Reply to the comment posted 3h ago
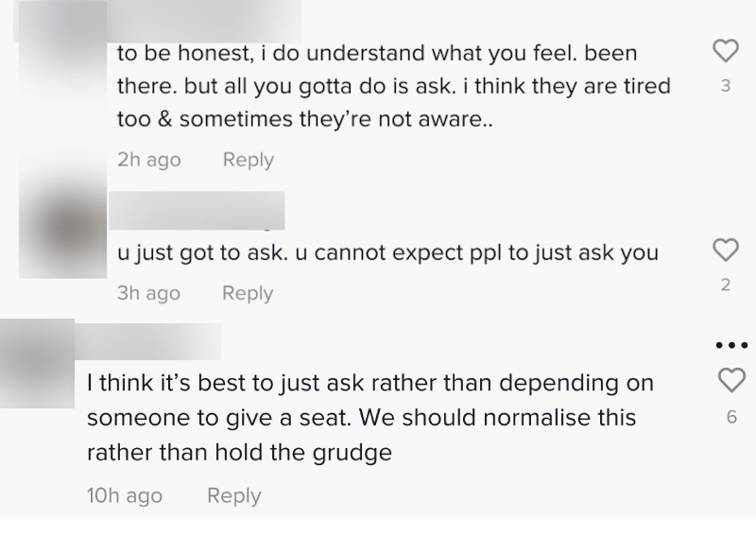This screenshot has height=536, width=756. click(x=248, y=293)
